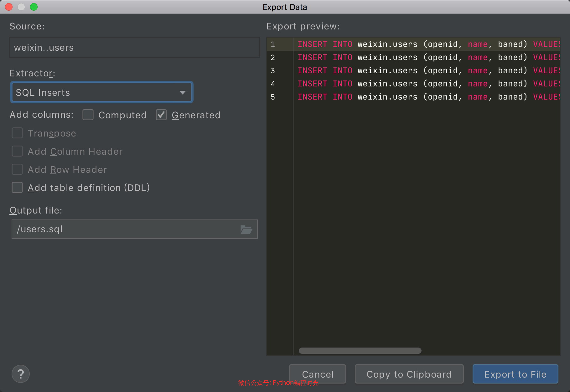Click the horizontal scrollbar in export preview

[x=360, y=351]
